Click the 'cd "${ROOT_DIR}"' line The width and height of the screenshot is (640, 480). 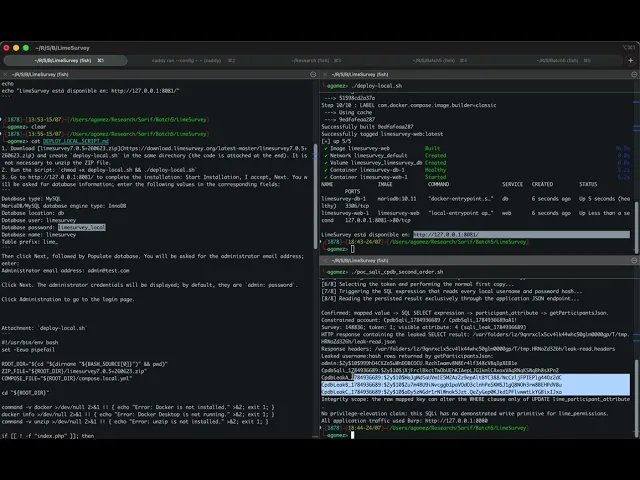pos(25,393)
